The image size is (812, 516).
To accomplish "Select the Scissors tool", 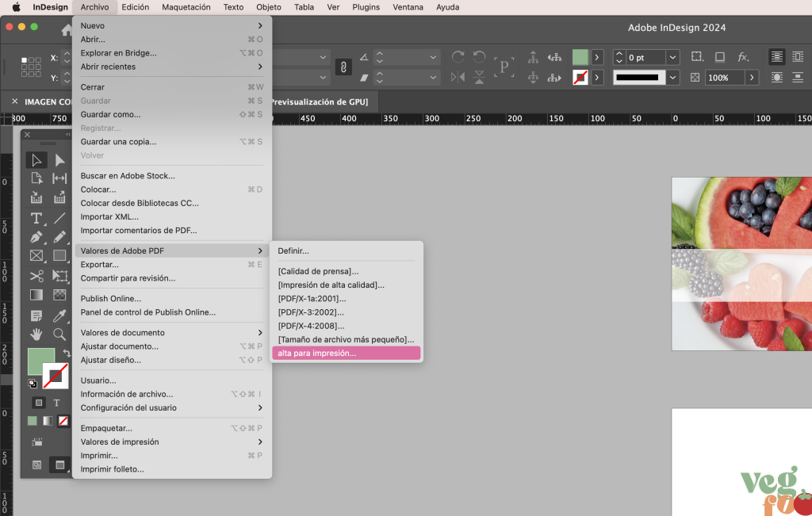I will (x=36, y=276).
